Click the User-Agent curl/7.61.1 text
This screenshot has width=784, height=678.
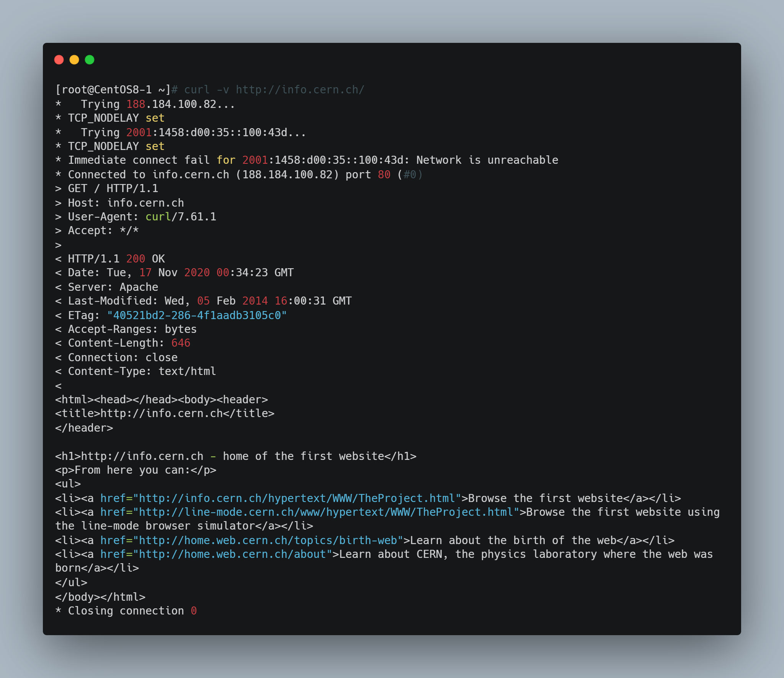181,217
